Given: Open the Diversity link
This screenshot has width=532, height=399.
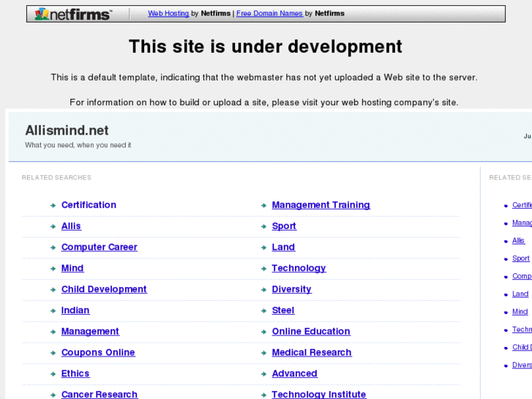Looking at the screenshot, I should pyautogui.click(x=291, y=289).
